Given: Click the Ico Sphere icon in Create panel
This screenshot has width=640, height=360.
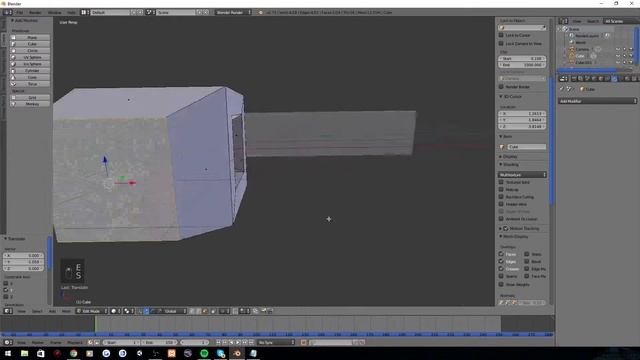Looking at the screenshot, I should coord(13,64).
